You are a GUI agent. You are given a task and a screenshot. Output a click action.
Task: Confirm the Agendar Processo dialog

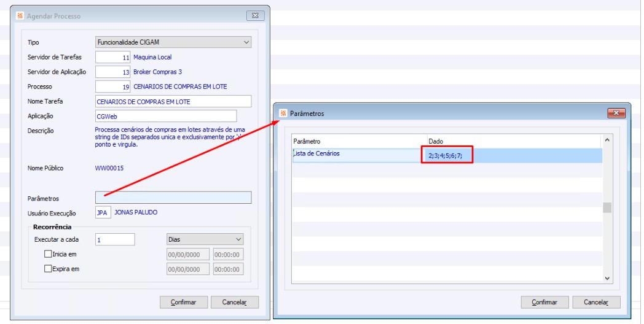click(x=184, y=303)
